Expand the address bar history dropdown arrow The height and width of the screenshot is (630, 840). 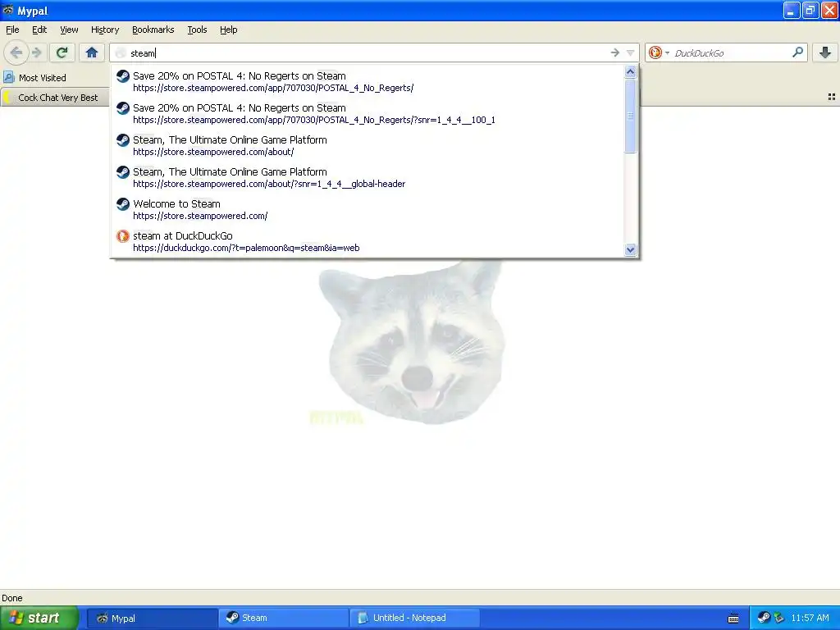pyautogui.click(x=630, y=52)
